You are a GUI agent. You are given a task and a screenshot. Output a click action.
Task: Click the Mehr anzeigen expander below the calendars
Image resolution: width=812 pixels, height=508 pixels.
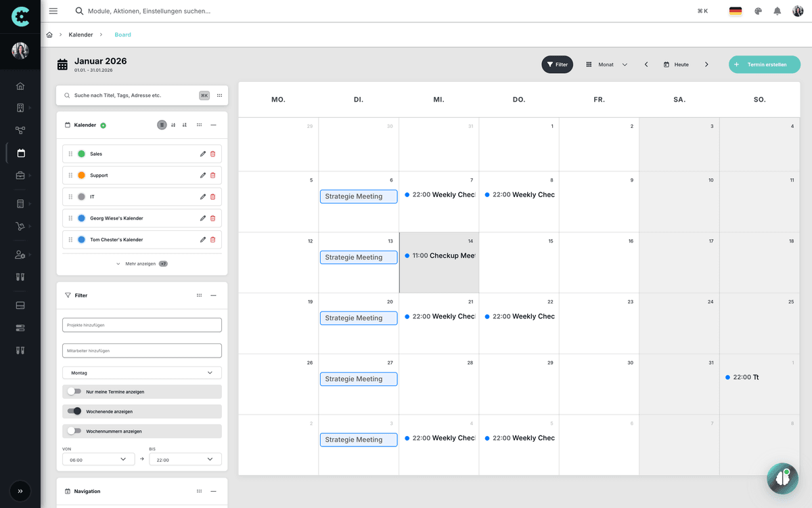[141, 263]
